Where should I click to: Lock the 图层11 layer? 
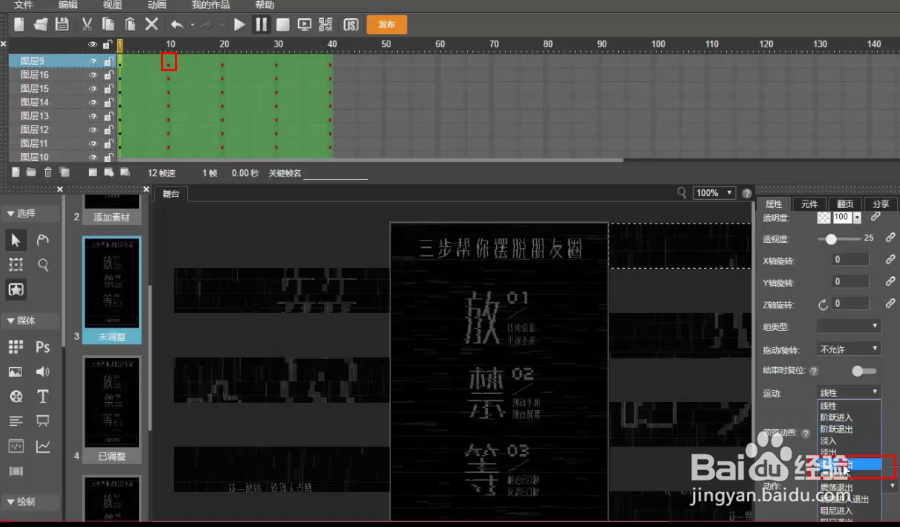point(108,144)
